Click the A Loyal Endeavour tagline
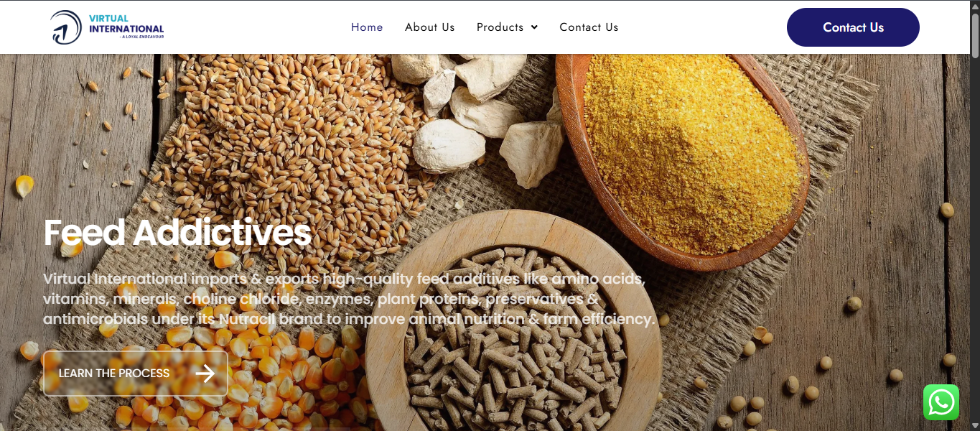The width and height of the screenshot is (980, 431). click(141, 36)
